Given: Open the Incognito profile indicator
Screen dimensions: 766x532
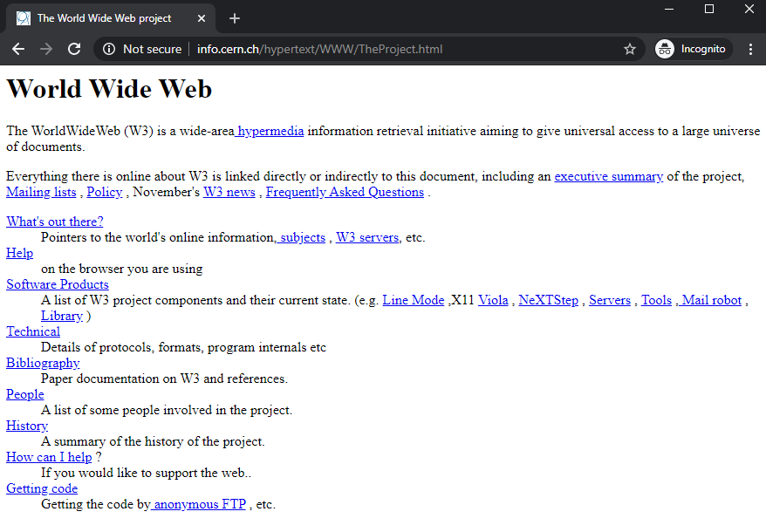Looking at the screenshot, I should (x=694, y=49).
